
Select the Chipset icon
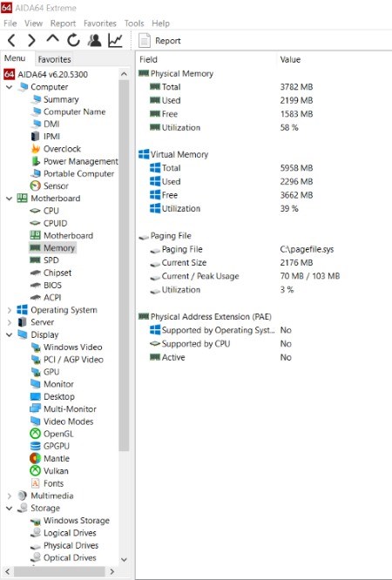click(35, 273)
